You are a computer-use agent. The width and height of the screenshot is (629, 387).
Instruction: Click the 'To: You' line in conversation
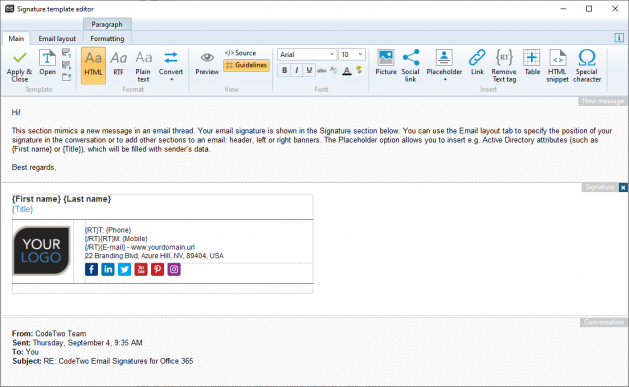pos(25,352)
